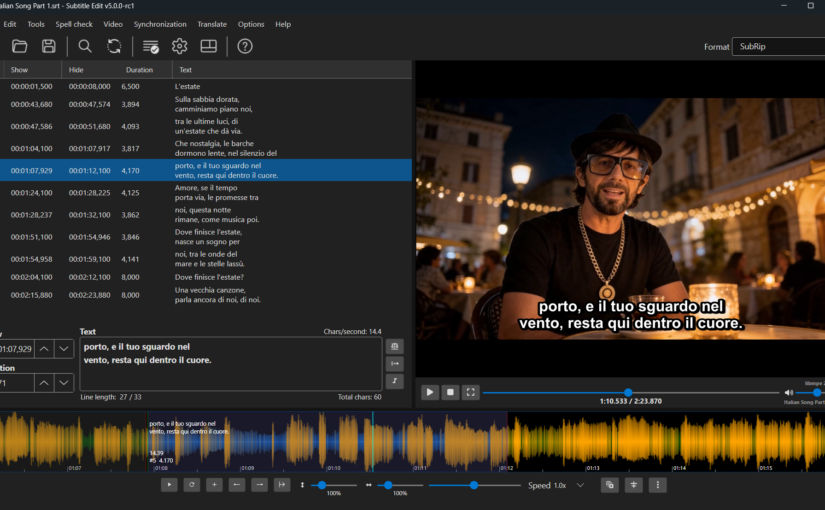This screenshot has width=825, height=510.
Task: Click the right arrow button in the waveform toolbar
Action: point(259,485)
